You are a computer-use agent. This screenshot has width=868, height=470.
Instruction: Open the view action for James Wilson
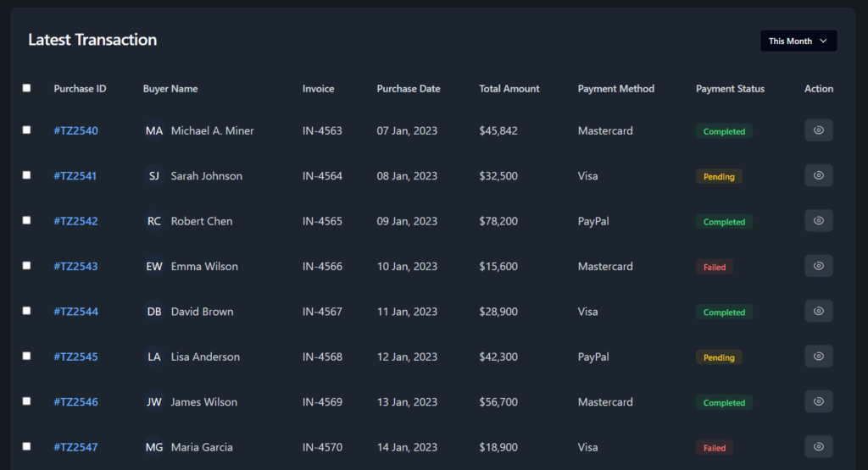click(818, 402)
